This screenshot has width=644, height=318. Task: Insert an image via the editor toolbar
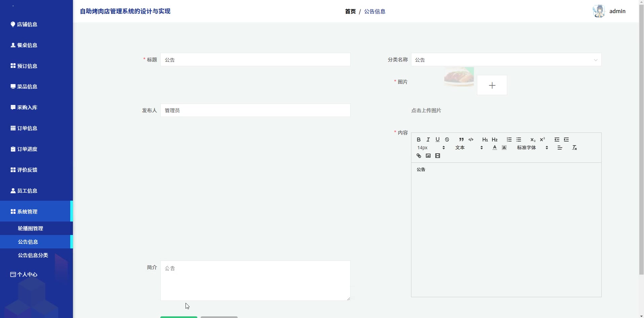coord(428,156)
